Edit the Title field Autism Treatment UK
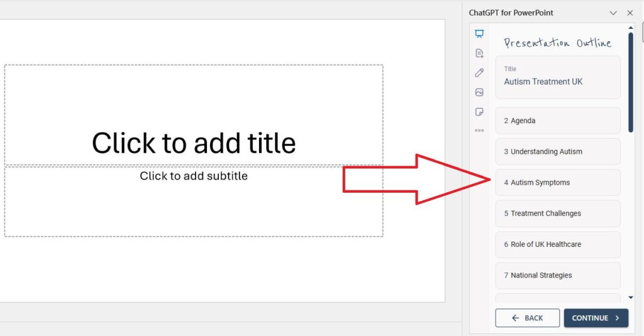 tap(558, 77)
